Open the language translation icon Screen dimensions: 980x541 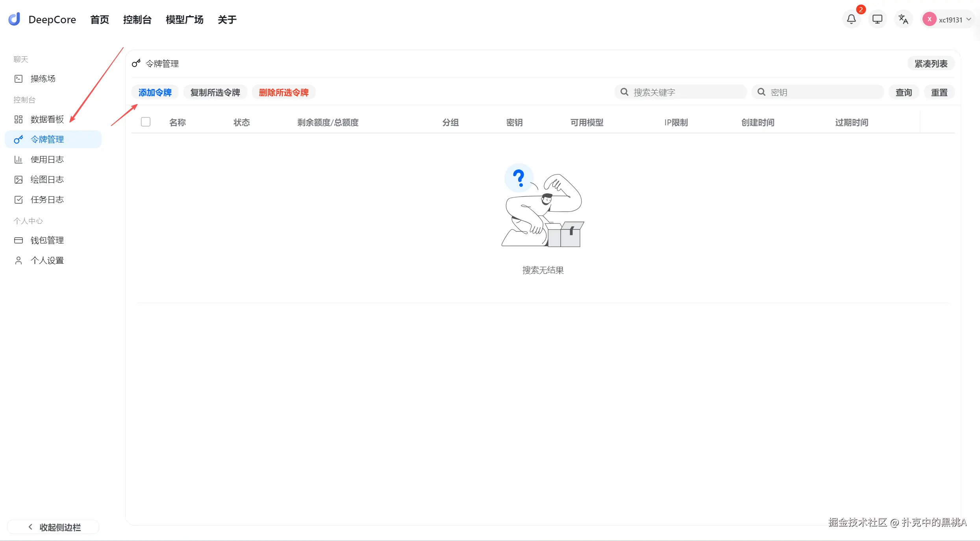point(903,19)
